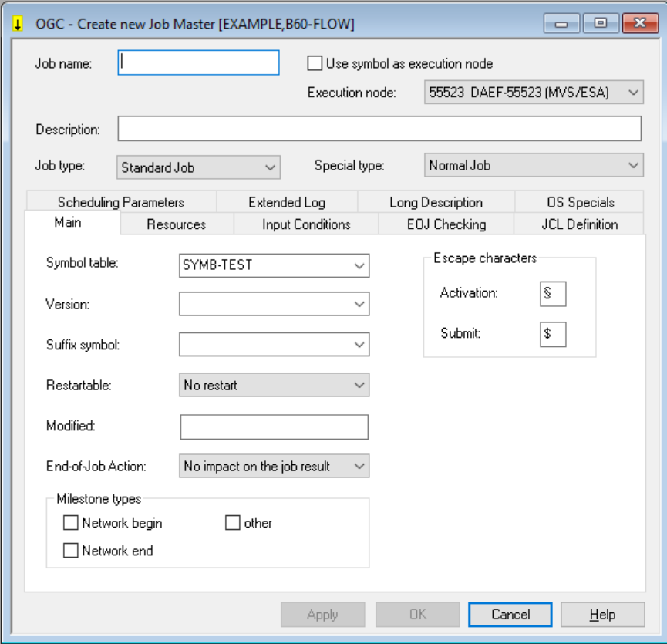Click the yellow arrow title bar icon

(17, 24)
